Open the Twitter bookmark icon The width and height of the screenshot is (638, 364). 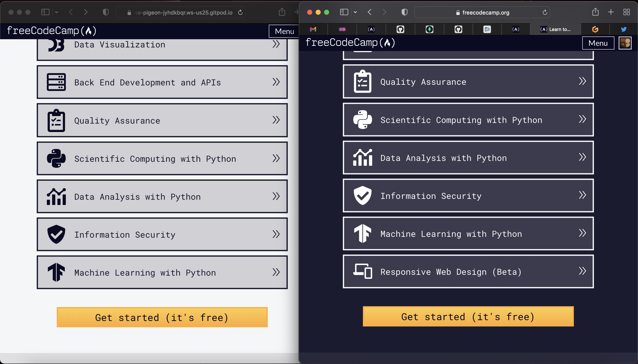623,29
